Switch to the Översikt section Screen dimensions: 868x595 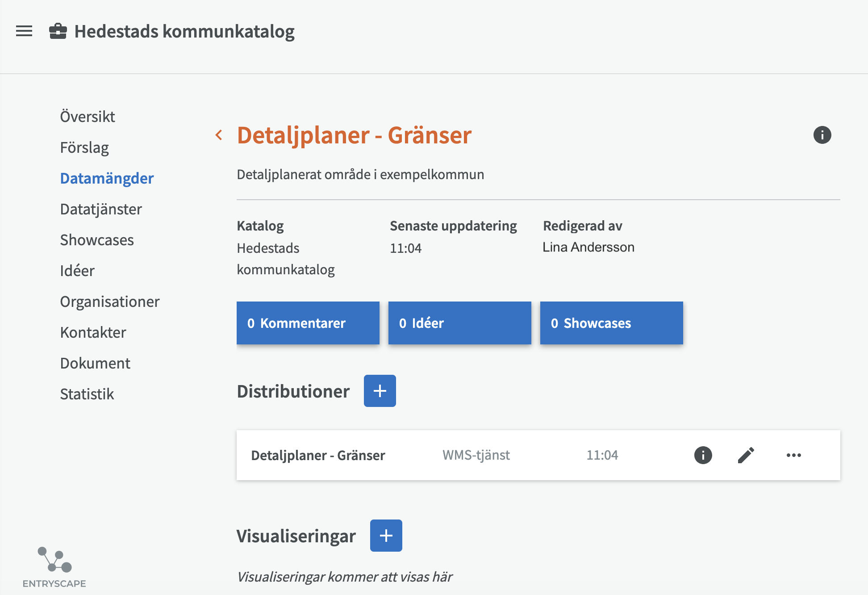(x=87, y=116)
